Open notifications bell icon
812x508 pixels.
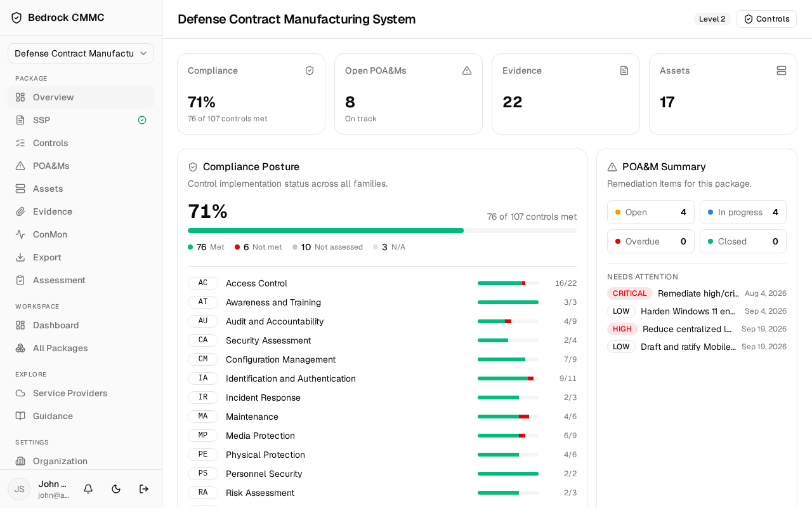pyautogui.click(x=88, y=489)
